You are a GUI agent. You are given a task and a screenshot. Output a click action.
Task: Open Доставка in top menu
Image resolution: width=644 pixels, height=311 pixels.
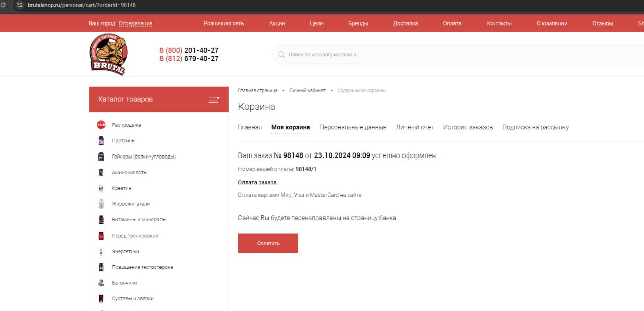[406, 23]
